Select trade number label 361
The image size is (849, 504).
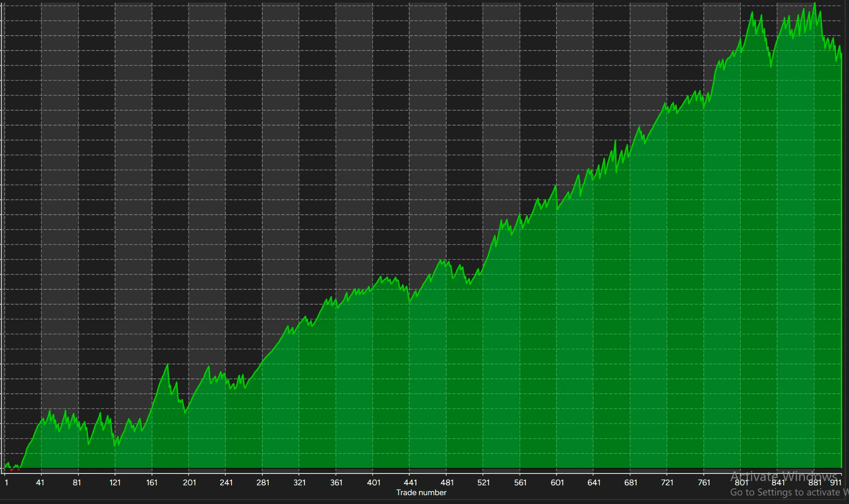pos(336,482)
